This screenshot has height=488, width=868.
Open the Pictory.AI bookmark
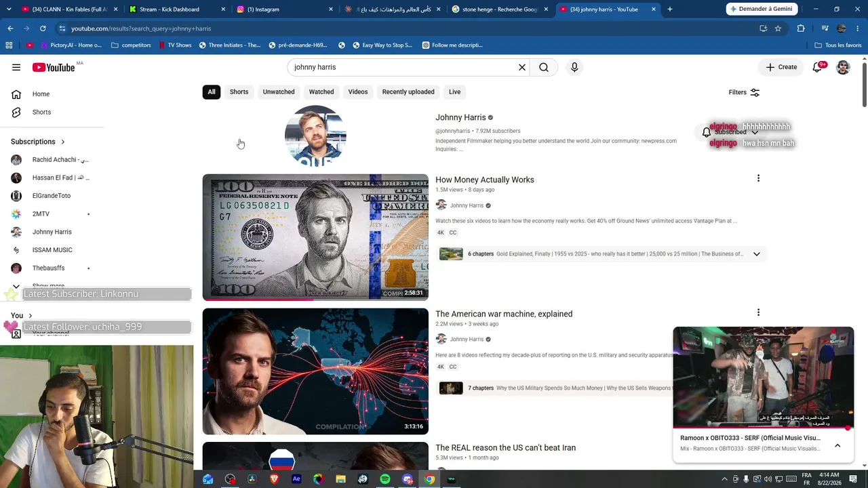click(71, 45)
